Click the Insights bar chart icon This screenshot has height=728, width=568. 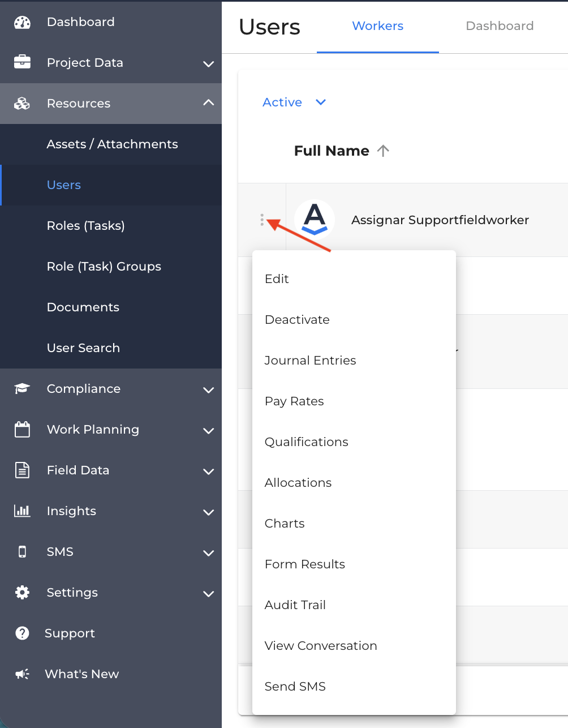[22, 511]
